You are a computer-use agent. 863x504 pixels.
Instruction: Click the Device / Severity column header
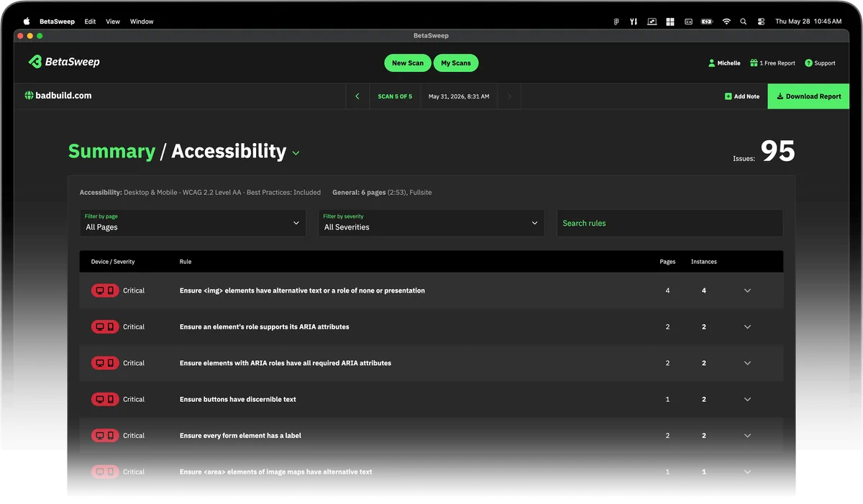tap(113, 262)
